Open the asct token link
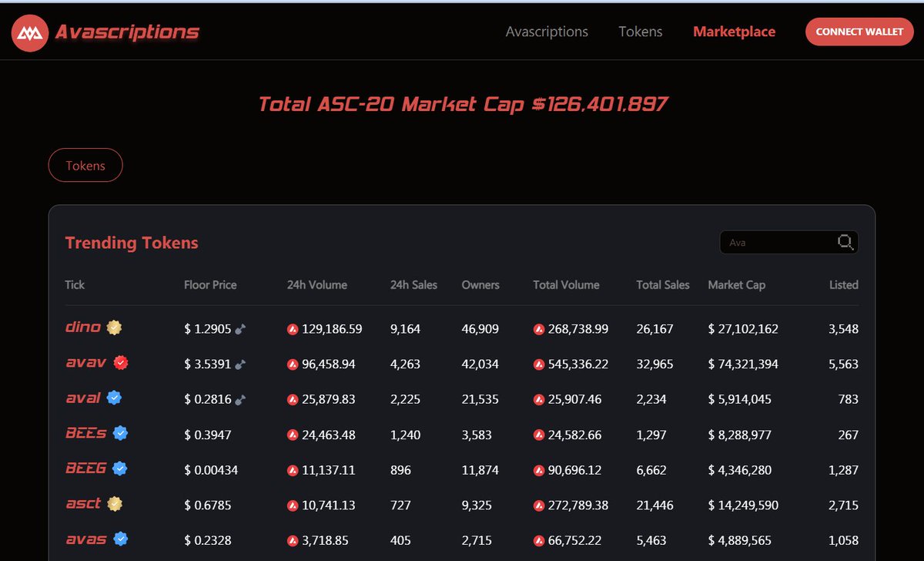This screenshot has height=561, width=924. 83,503
